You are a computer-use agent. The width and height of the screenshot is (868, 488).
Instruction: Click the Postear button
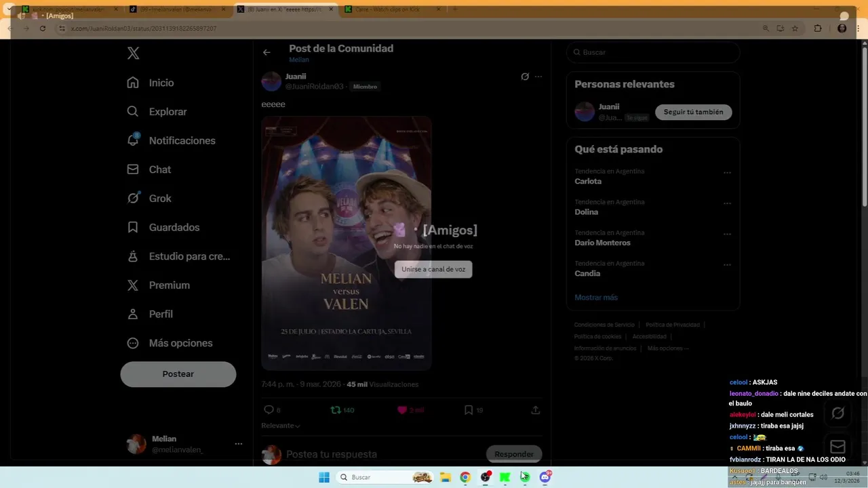tap(178, 374)
